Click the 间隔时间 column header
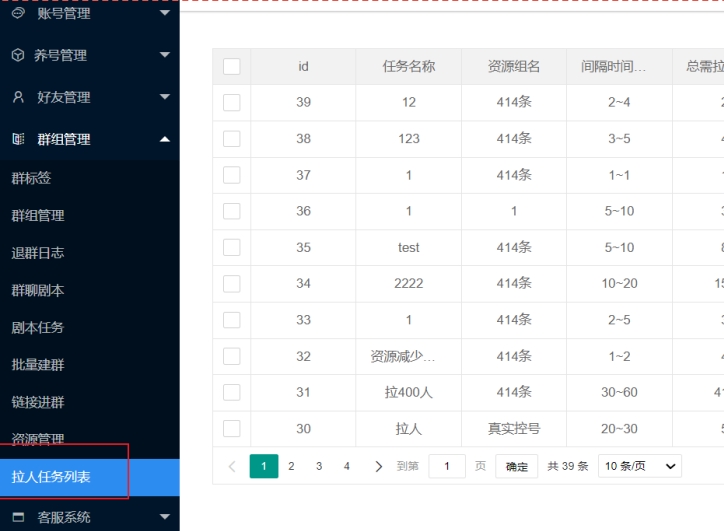The width and height of the screenshot is (724, 531). [619, 66]
